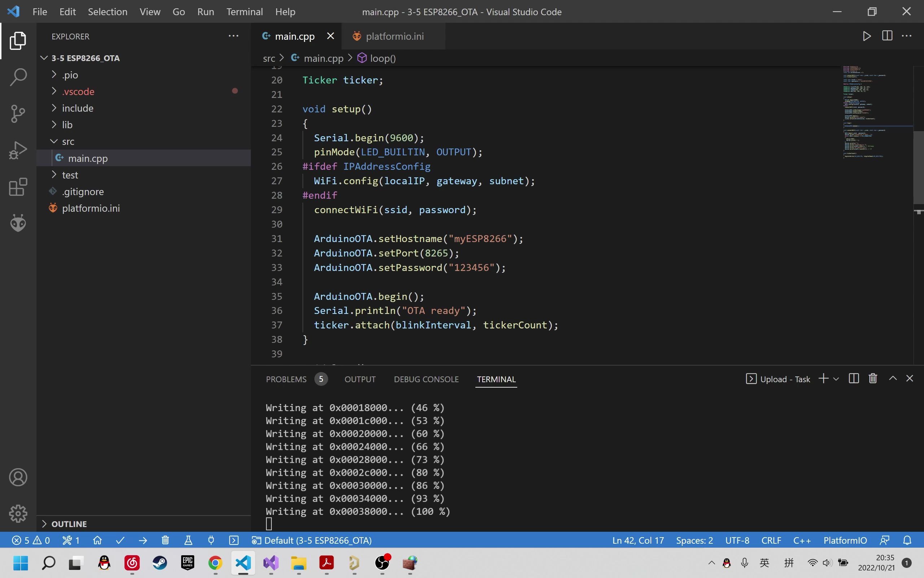Expand the .vscode folder
Image resolution: width=924 pixels, height=578 pixels.
tap(144, 91)
